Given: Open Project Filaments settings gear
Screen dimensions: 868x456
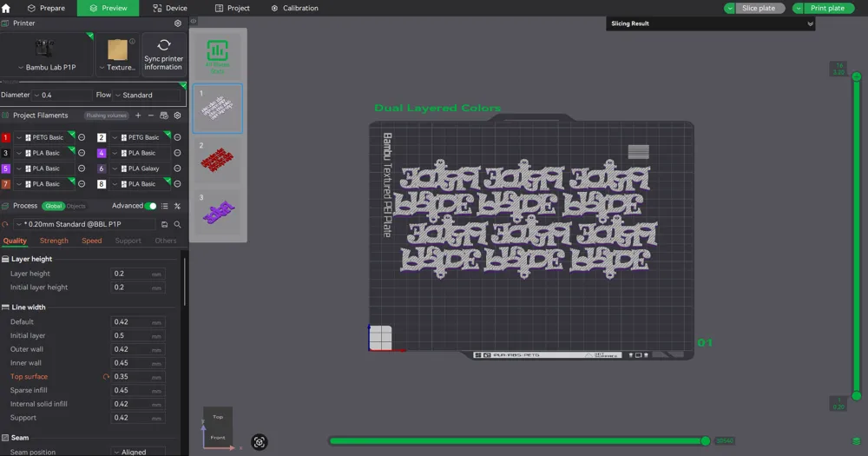Looking at the screenshot, I should pyautogui.click(x=177, y=116).
